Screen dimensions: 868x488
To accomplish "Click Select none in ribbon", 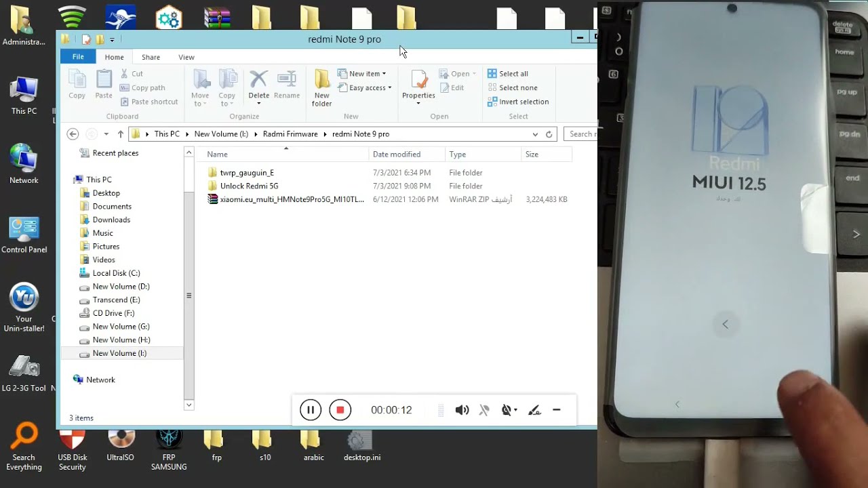I will pyautogui.click(x=513, y=87).
